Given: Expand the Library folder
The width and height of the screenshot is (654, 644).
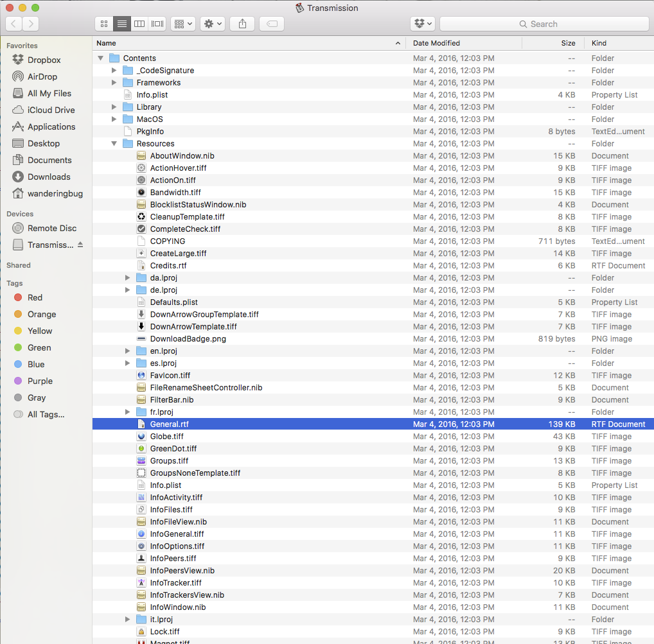Looking at the screenshot, I should pyautogui.click(x=114, y=107).
